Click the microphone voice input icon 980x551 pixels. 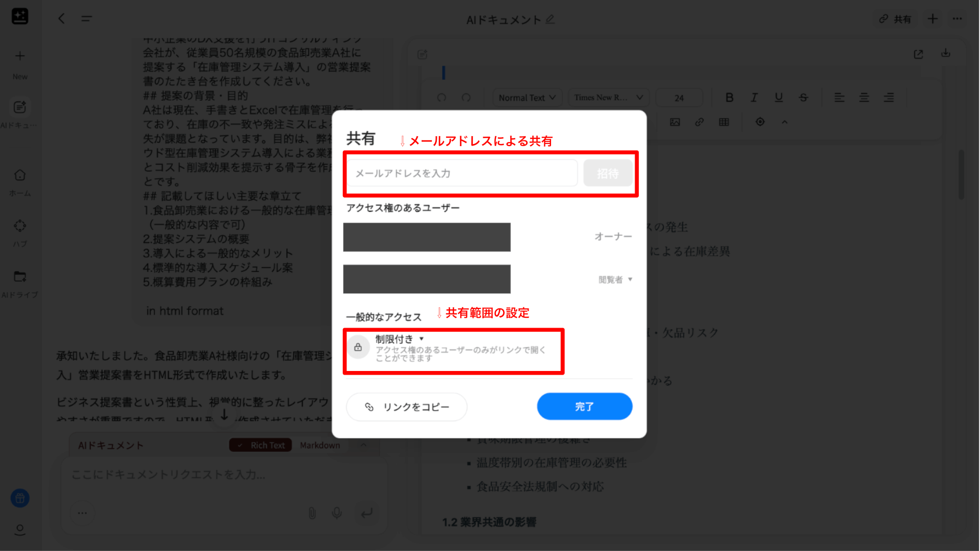tap(337, 513)
